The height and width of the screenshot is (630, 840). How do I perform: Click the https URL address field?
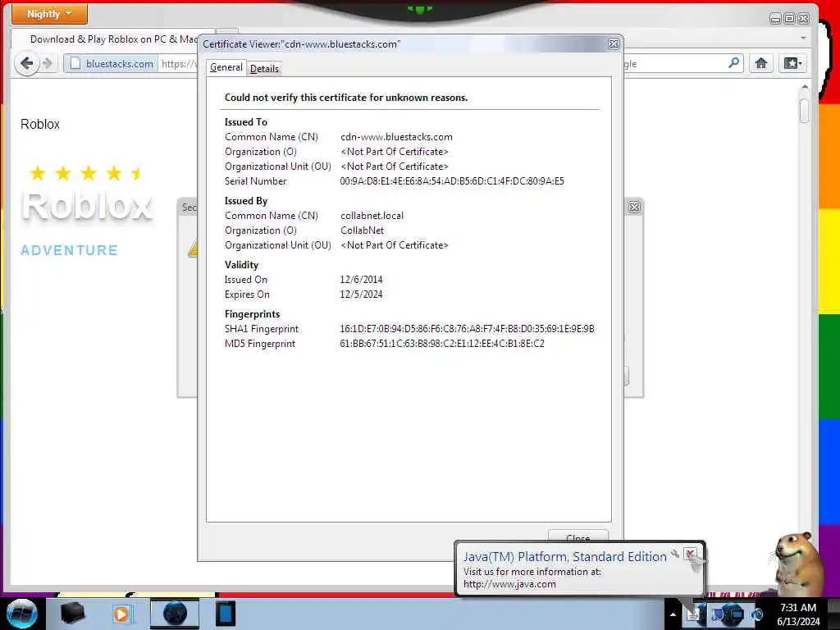[178, 64]
